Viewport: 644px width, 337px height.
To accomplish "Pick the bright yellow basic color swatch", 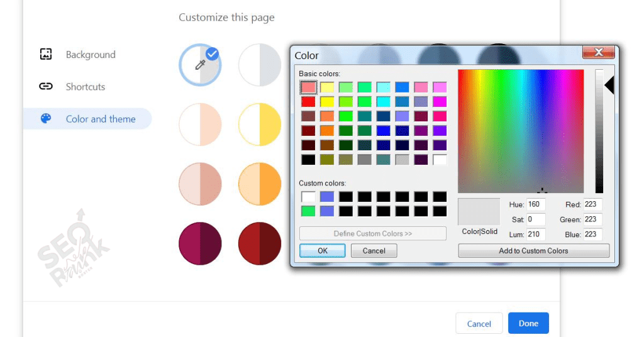I will (x=327, y=101).
